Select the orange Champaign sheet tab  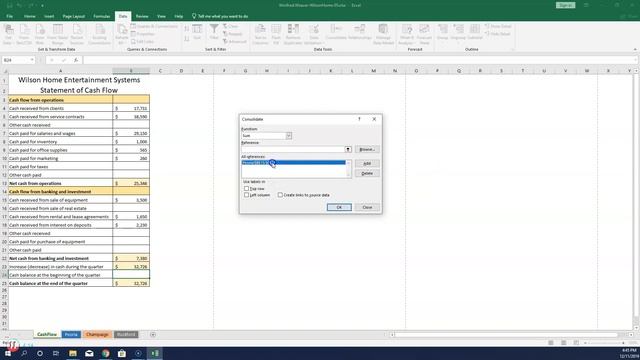coord(97,334)
